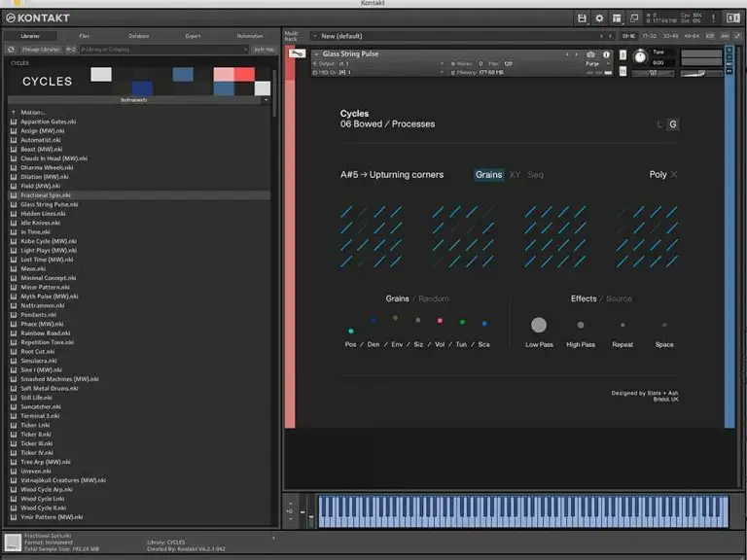Switch to the Grains view tab
Image resolution: width=747 pixels, height=560 pixels.
(x=489, y=175)
